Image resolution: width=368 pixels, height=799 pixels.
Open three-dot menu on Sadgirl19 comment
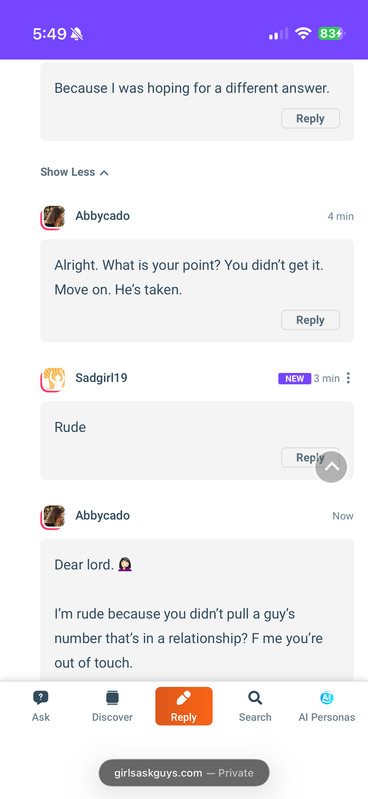pos(348,378)
